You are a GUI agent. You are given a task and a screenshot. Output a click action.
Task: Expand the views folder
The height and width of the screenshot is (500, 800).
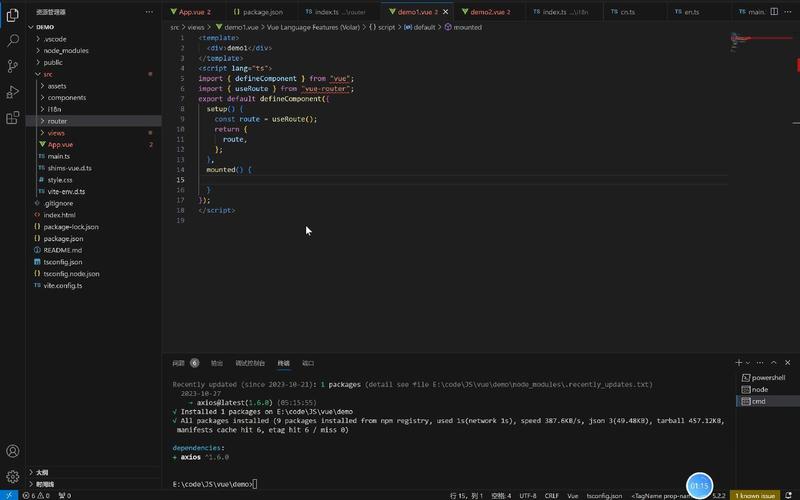coord(94,133)
